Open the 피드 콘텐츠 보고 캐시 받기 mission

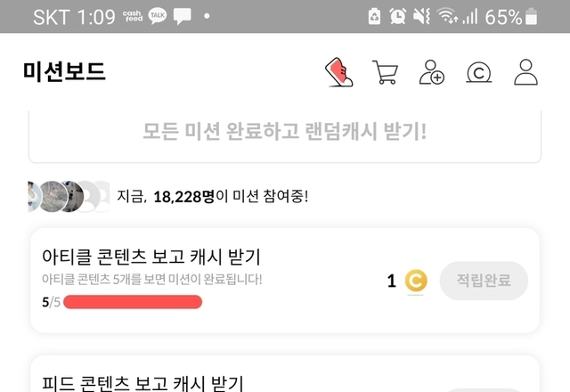(x=142, y=383)
